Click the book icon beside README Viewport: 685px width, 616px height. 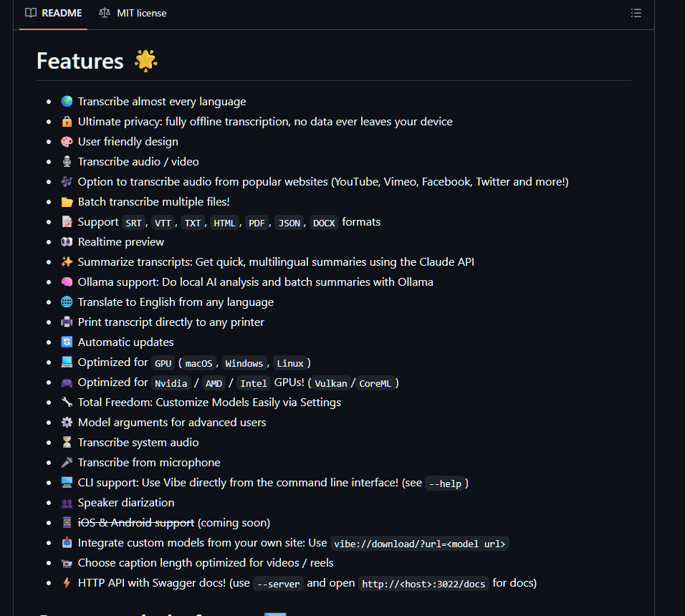31,13
